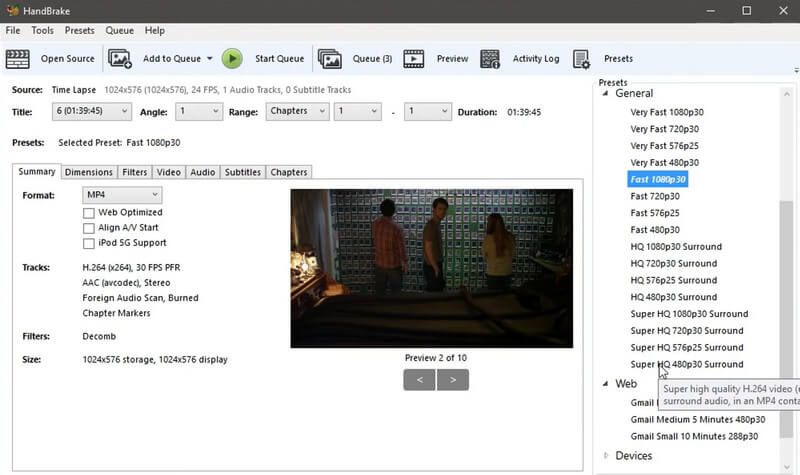Switch to the Video tab
Viewport: 800px width, 475px height.
click(168, 172)
